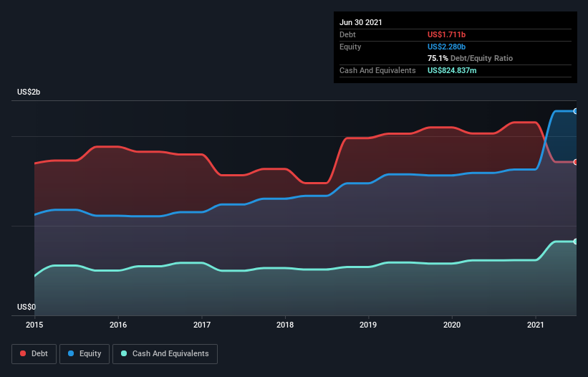Click the 75.1% Debt/Equity Ratio text
The image size is (588, 377).
coord(471,58)
